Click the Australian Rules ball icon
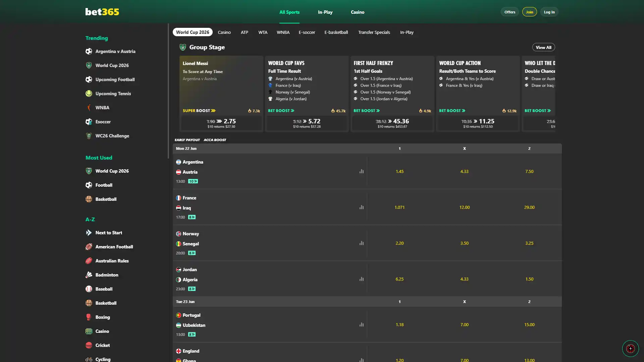Viewport: 644px width, 362px height. click(x=89, y=261)
